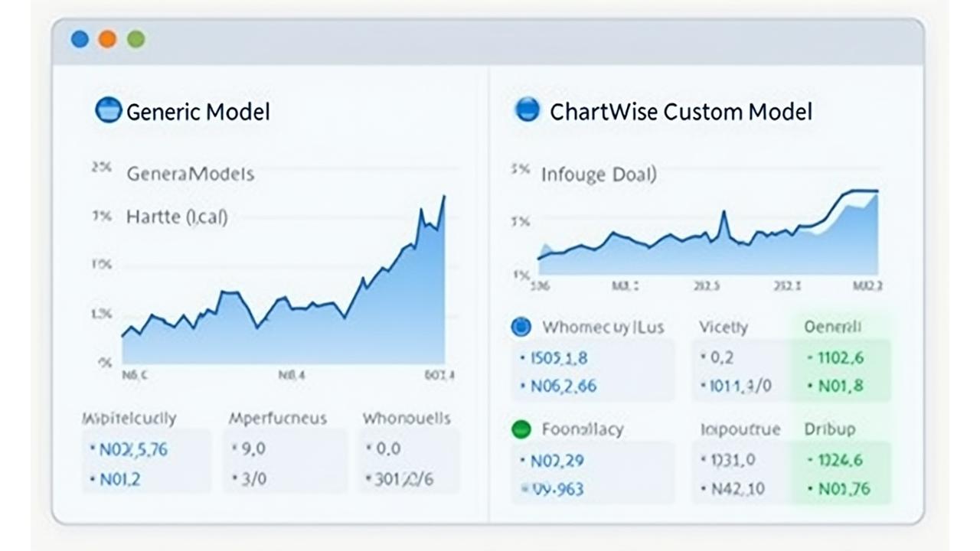
Task: Open the Generic Model heading
Action: [x=198, y=112]
